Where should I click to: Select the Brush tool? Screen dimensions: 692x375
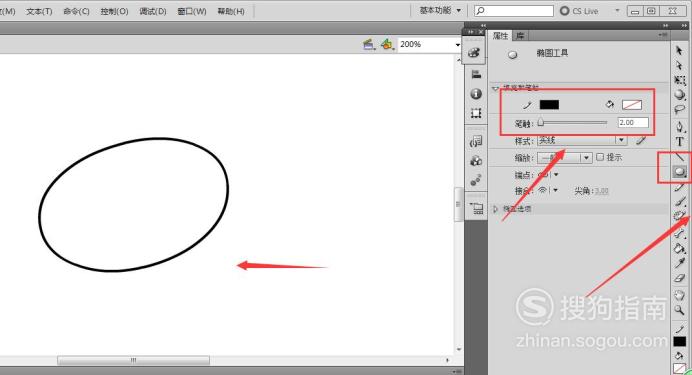click(x=680, y=202)
